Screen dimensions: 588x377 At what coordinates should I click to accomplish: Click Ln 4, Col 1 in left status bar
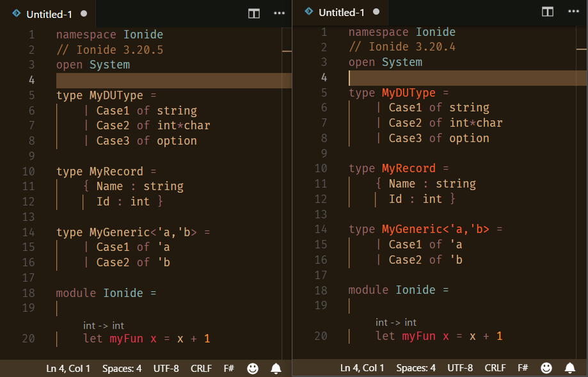pos(68,369)
